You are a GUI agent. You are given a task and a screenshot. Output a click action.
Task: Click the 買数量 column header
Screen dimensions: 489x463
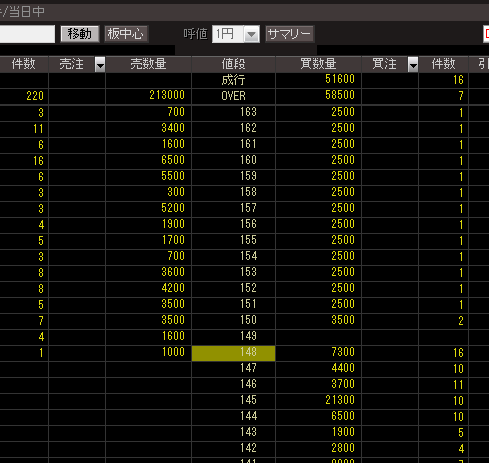[x=319, y=64]
